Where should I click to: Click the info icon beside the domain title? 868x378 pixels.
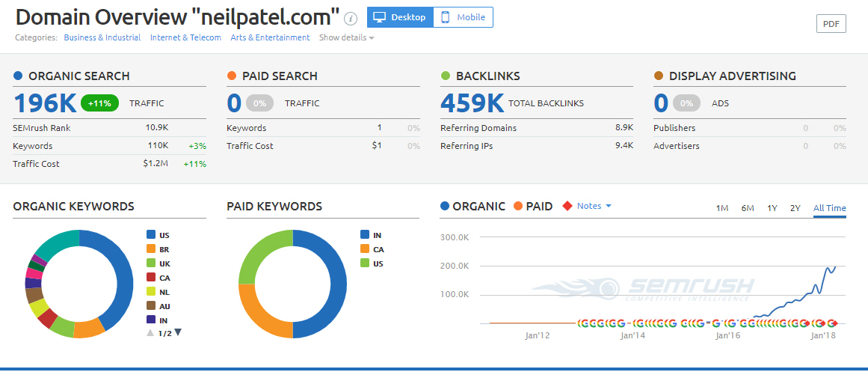pyautogui.click(x=351, y=19)
